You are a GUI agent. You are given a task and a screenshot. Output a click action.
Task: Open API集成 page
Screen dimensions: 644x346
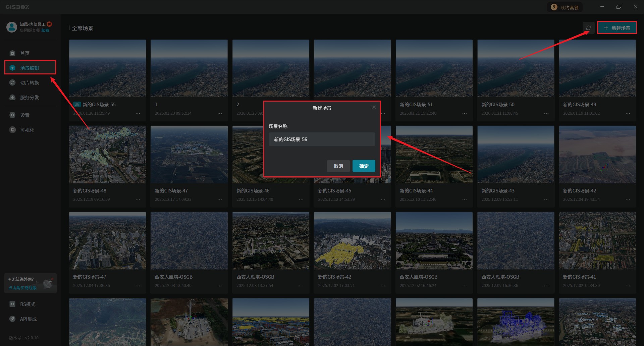[28, 319]
